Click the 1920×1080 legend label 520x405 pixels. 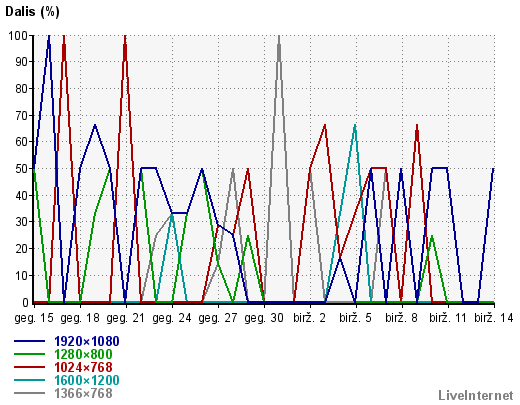coord(87,341)
